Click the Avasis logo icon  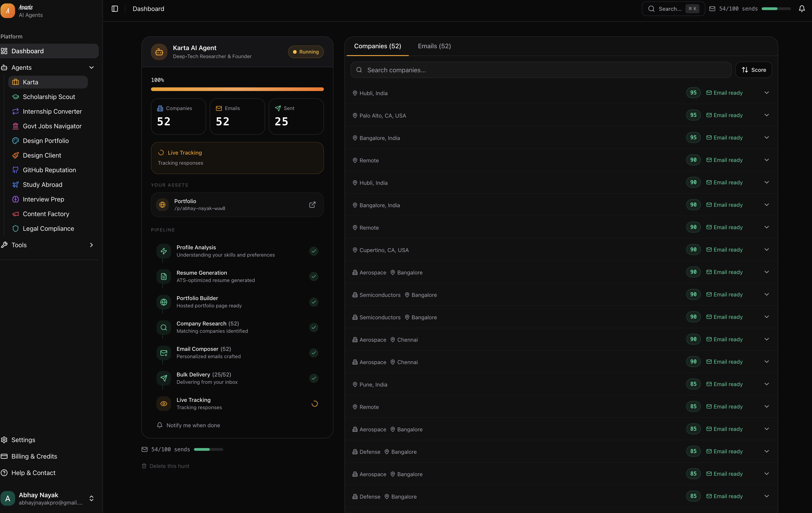click(x=8, y=11)
